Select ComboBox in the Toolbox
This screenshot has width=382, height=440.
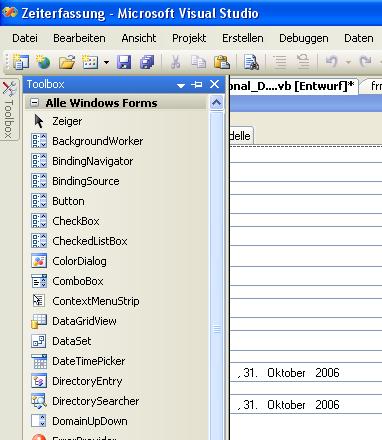(x=116, y=281)
